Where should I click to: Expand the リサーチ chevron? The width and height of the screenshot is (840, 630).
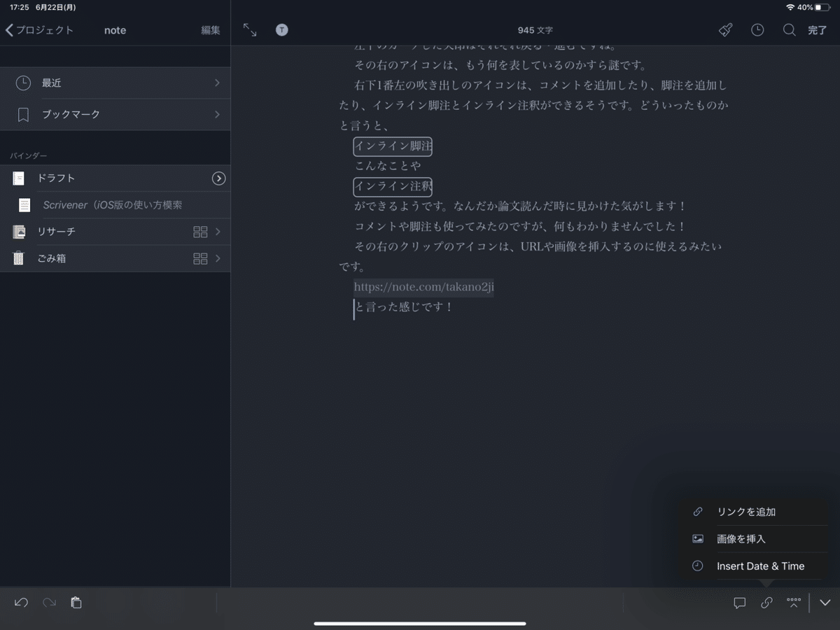(x=218, y=232)
